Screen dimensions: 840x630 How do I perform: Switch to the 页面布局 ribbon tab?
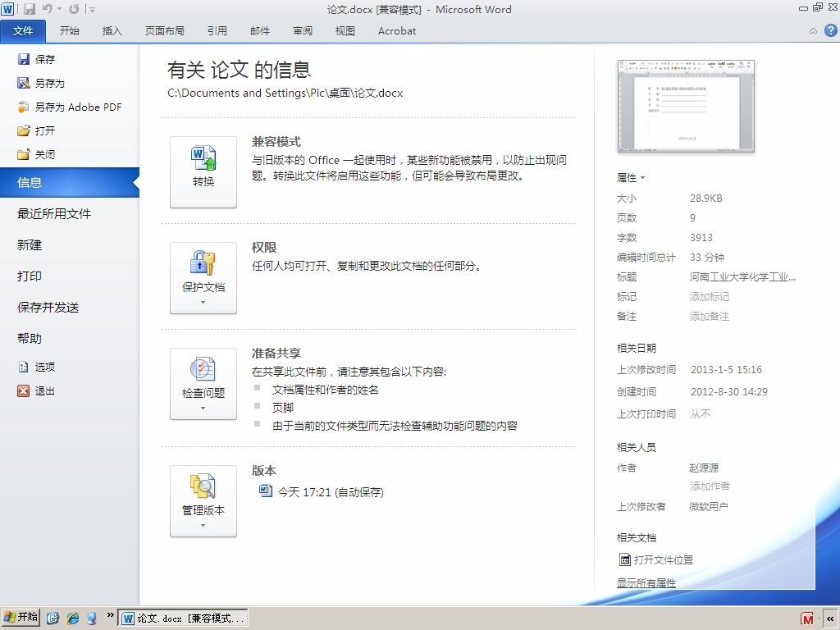(164, 31)
